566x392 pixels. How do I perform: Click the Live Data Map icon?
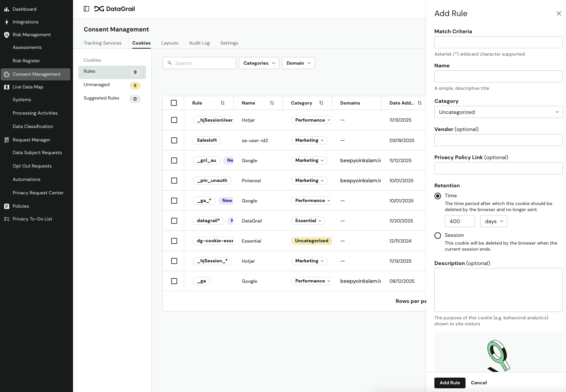(7, 87)
